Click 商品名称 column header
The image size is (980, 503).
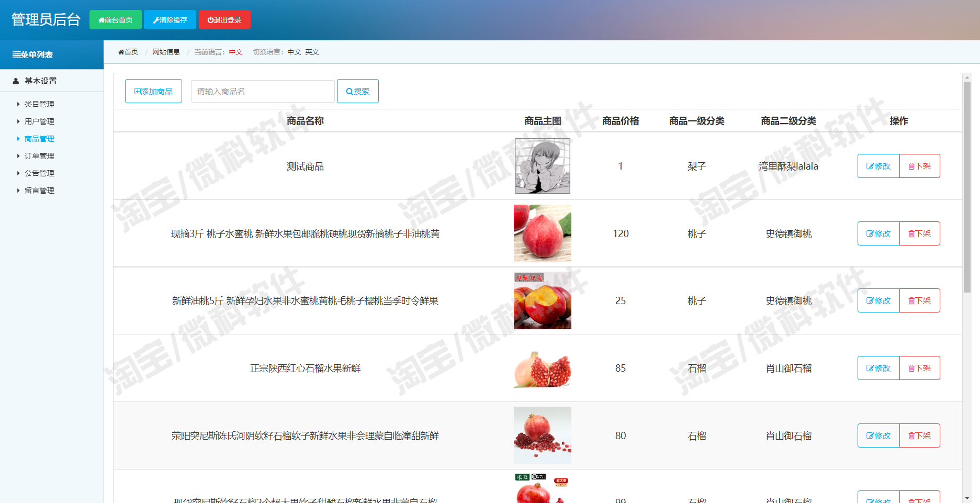tap(305, 121)
